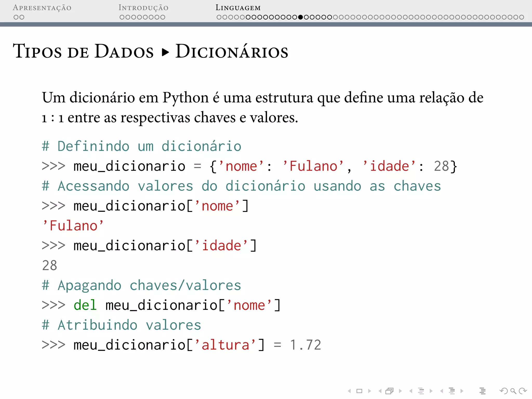Screen dimensions: 532x399
Task: Click the subsection navigation icon
Action: coord(421,391)
